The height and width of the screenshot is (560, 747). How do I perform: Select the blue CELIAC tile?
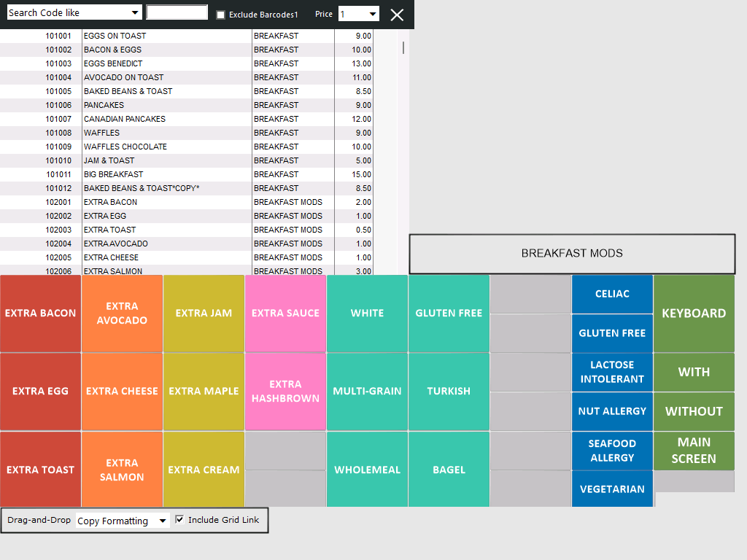coord(612,294)
